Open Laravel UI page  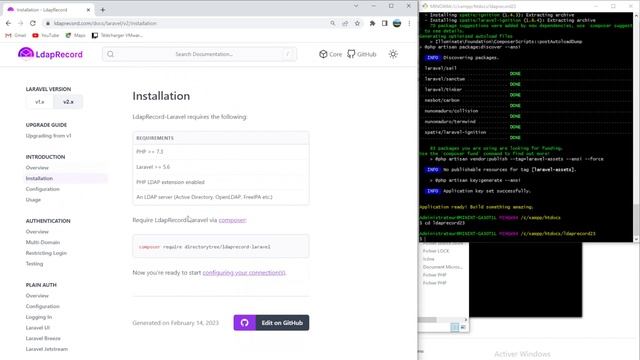[x=38, y=328]
